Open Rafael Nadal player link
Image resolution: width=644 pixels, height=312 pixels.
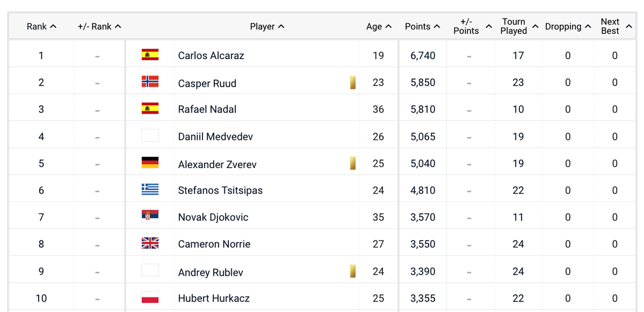(x=207, y=109)
